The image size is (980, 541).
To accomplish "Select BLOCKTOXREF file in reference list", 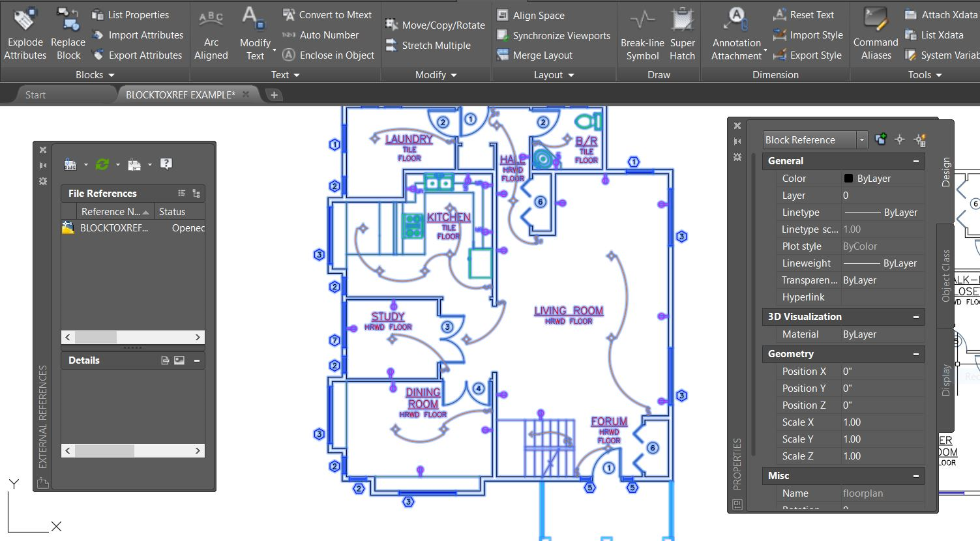I will [113, 228].
